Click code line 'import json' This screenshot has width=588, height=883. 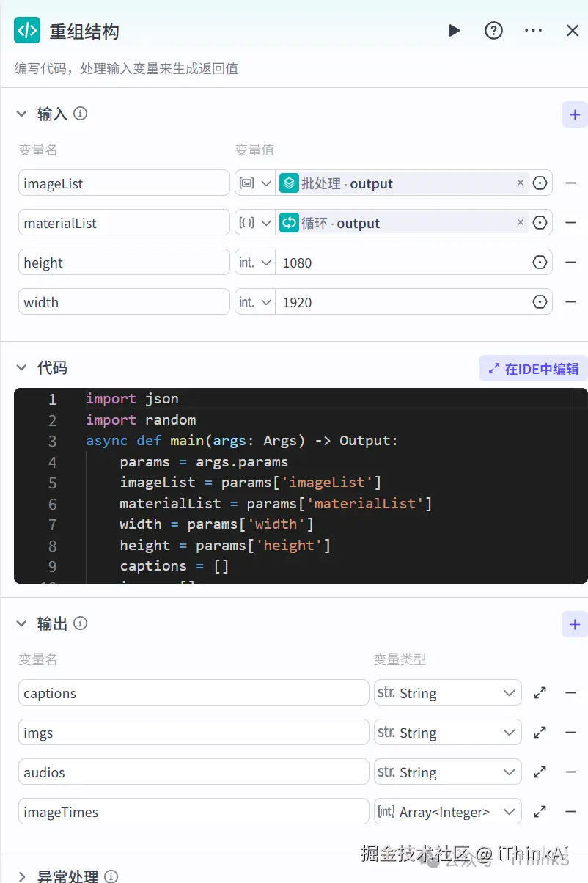132,399
